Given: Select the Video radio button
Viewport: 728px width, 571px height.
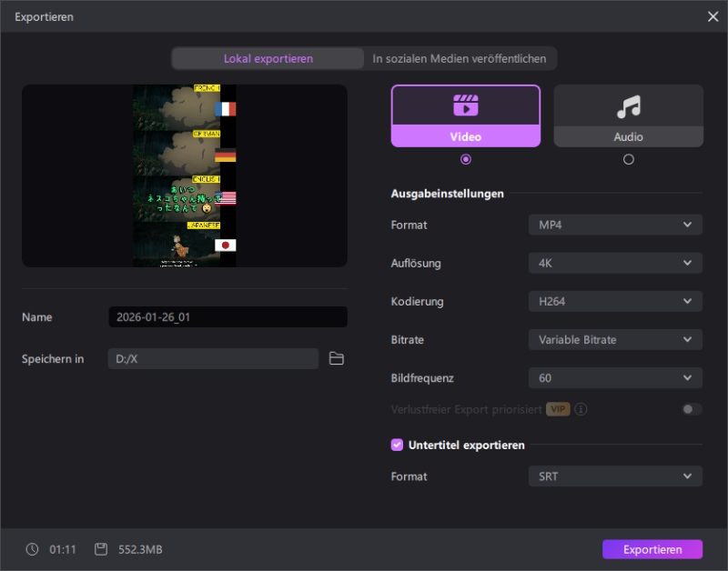Looking at the screenshot, I should coord(466,159).
